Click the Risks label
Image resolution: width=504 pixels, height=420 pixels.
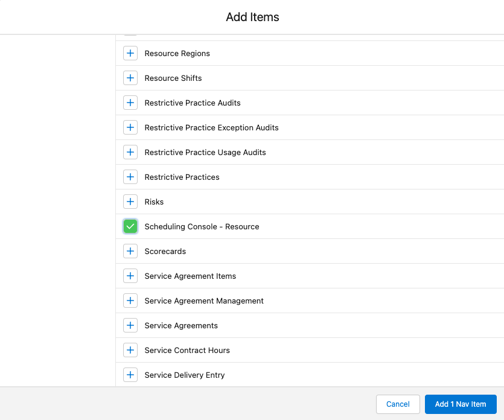point(154,202)
